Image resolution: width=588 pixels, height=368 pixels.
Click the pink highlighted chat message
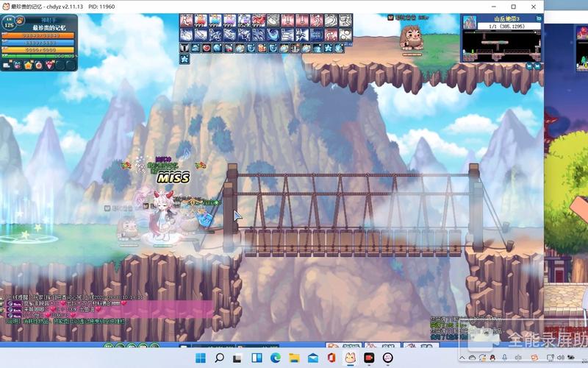tap(109, 309)
